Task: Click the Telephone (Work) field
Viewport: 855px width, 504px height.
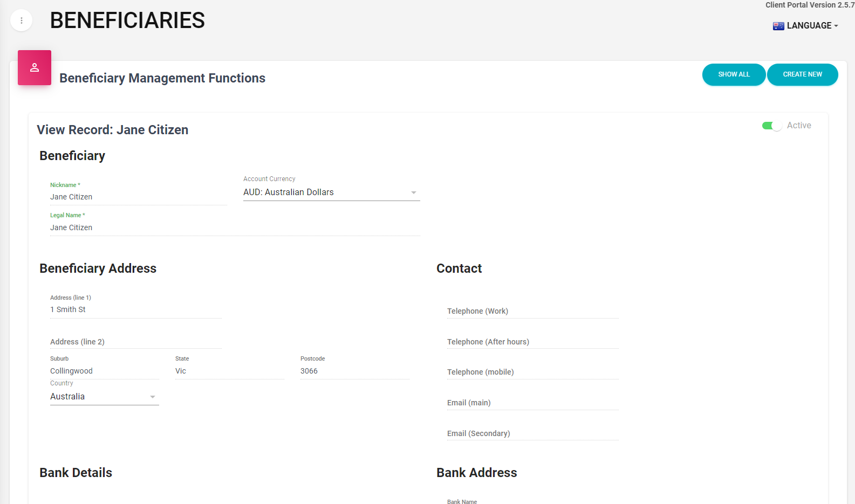Action: point(532,311)
